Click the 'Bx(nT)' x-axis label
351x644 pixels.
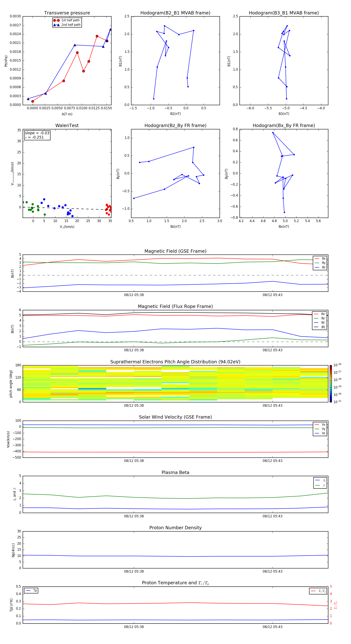point(284,227)
